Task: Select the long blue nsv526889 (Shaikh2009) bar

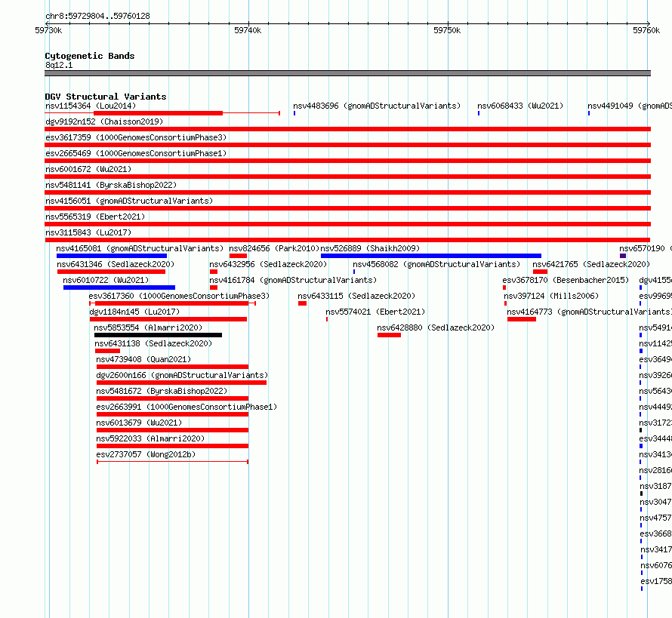Action: pos(430,256)
